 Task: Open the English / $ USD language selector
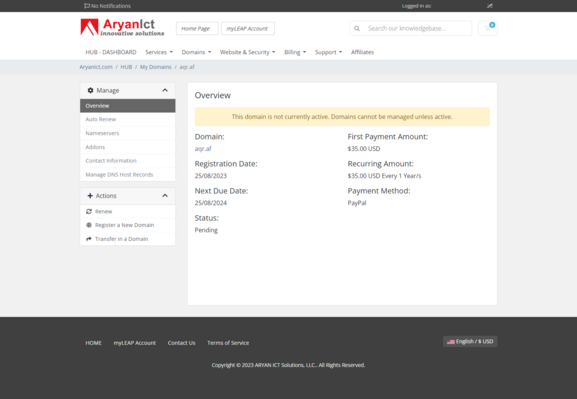click(x=470, y=342)
